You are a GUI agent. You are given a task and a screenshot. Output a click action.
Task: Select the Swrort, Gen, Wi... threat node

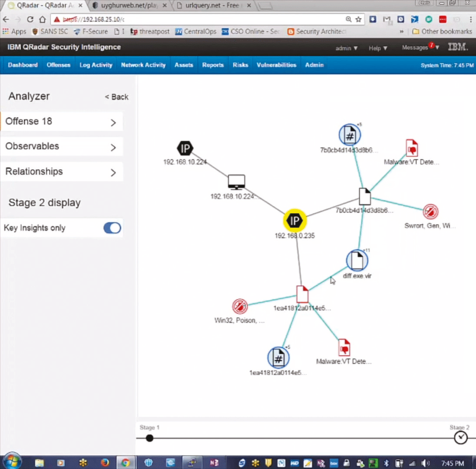pos(430,211)
